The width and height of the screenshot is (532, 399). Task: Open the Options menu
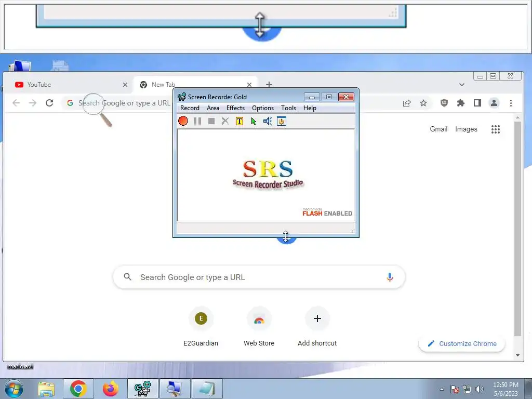(x=262, y=108)
